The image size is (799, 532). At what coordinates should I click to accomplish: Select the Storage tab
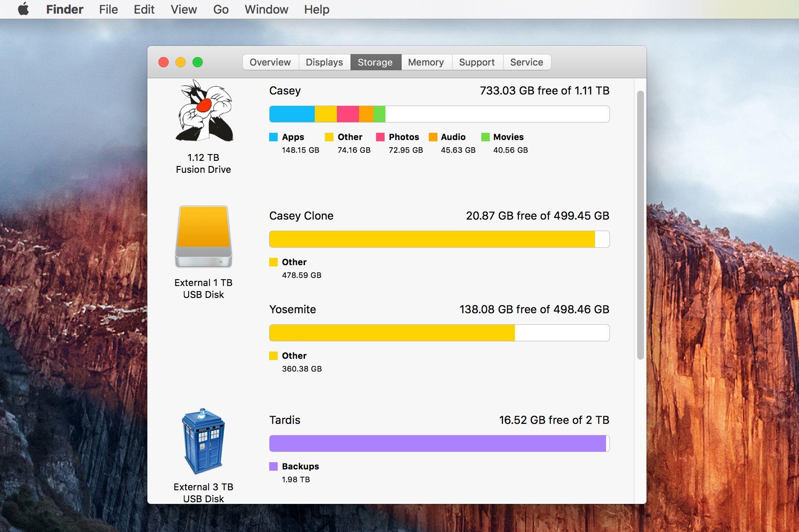(x=375, y=62)
